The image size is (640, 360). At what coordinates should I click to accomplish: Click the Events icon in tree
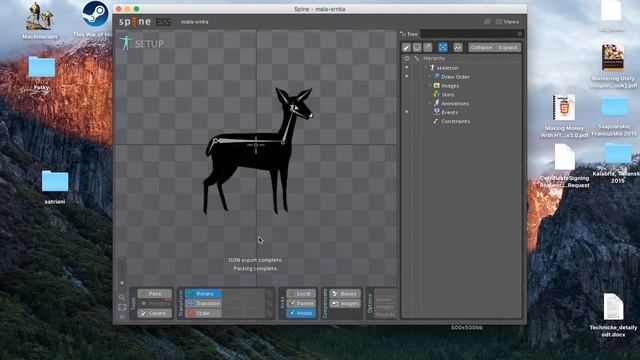pos(436,112)
